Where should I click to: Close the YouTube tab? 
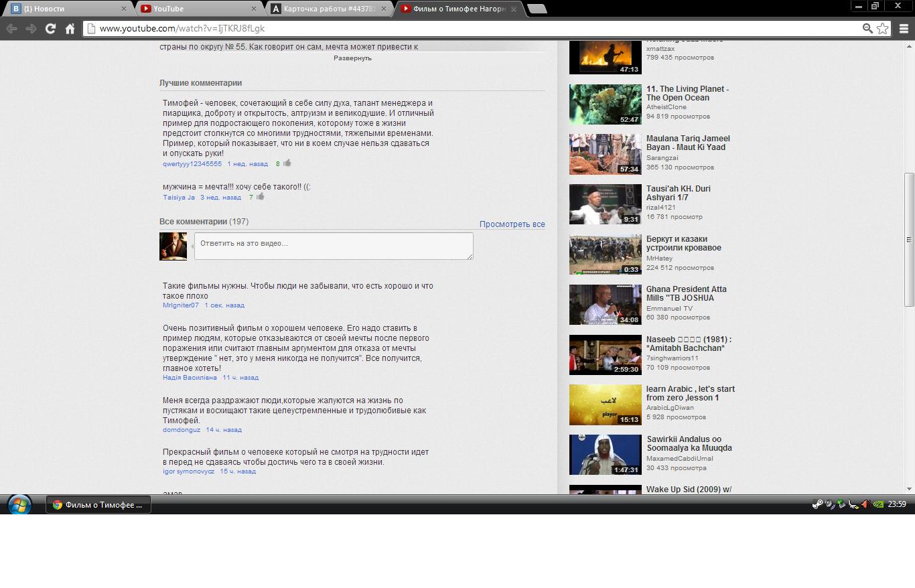[254, 9]
